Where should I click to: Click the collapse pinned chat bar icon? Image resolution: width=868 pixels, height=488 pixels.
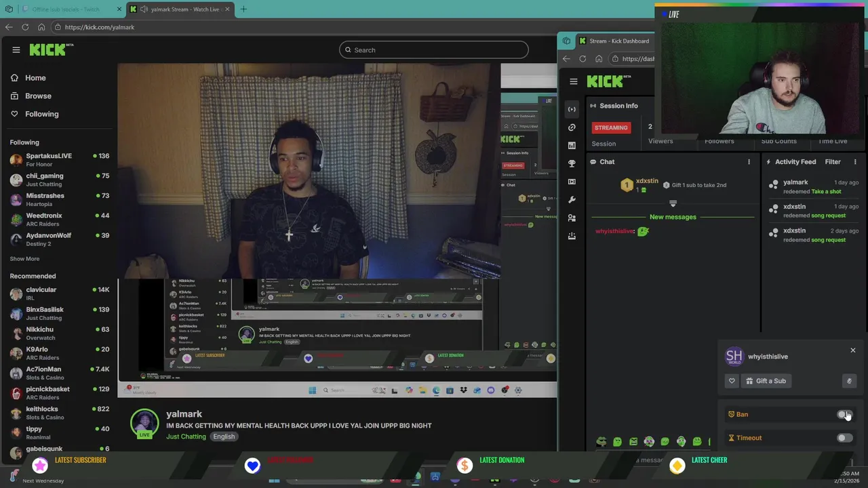click(x=673, y=203)
